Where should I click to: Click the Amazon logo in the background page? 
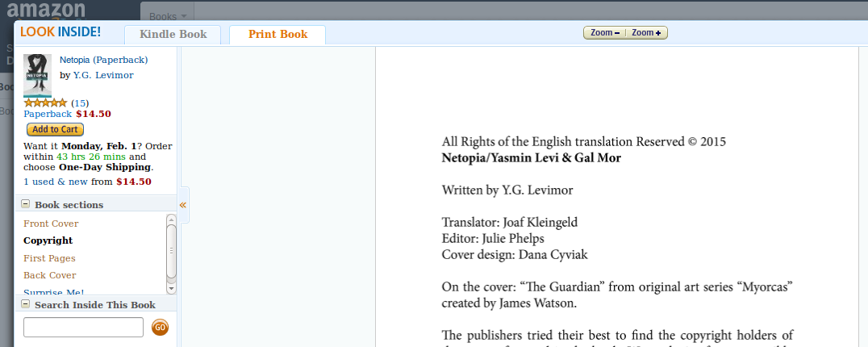pos(47,10)
